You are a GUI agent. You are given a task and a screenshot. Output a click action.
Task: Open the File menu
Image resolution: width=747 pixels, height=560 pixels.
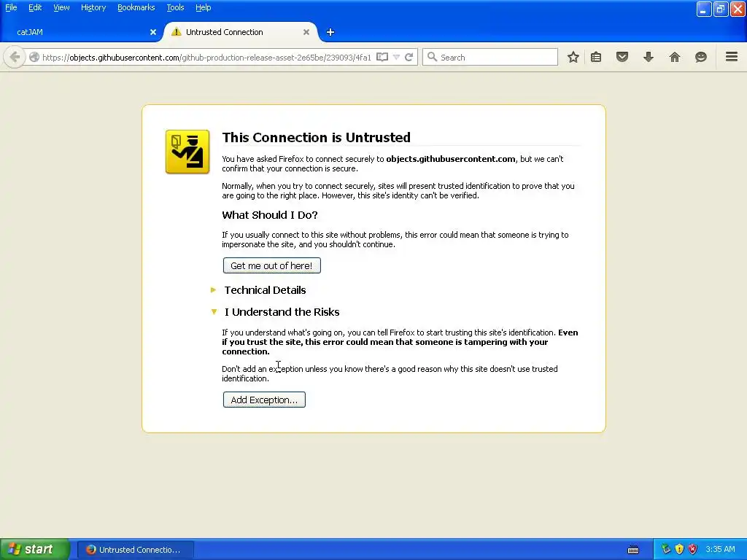[x=11, y=7]
